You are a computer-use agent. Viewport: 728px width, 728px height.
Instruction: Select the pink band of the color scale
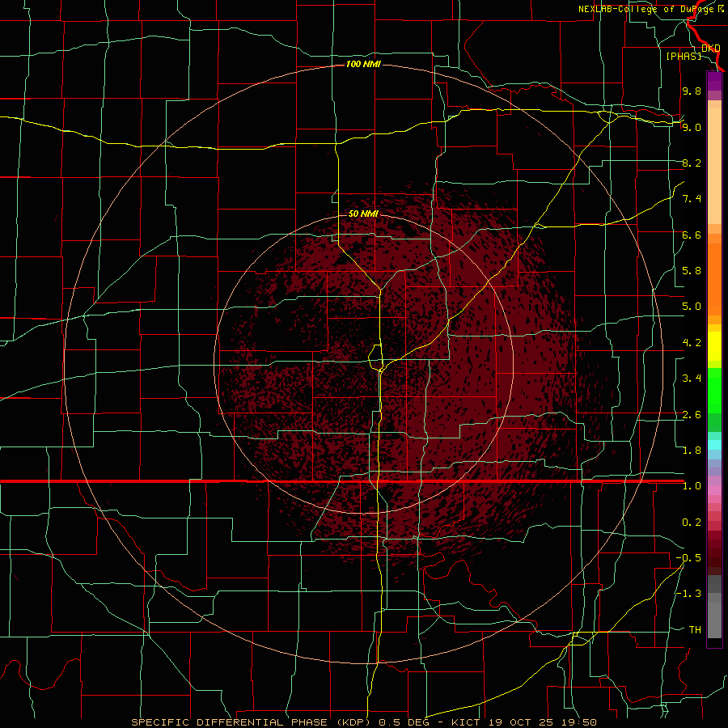click(x=714, y=490)
